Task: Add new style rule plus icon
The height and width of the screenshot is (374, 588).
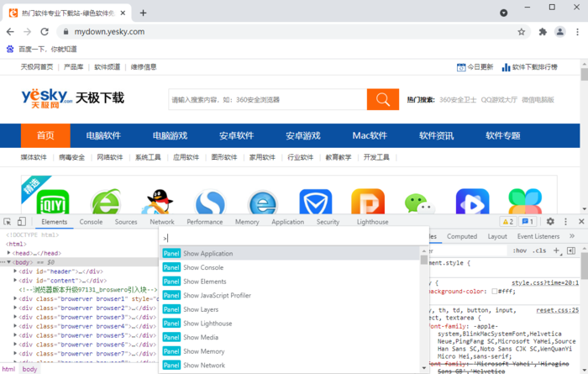Action: click(556, 250)
